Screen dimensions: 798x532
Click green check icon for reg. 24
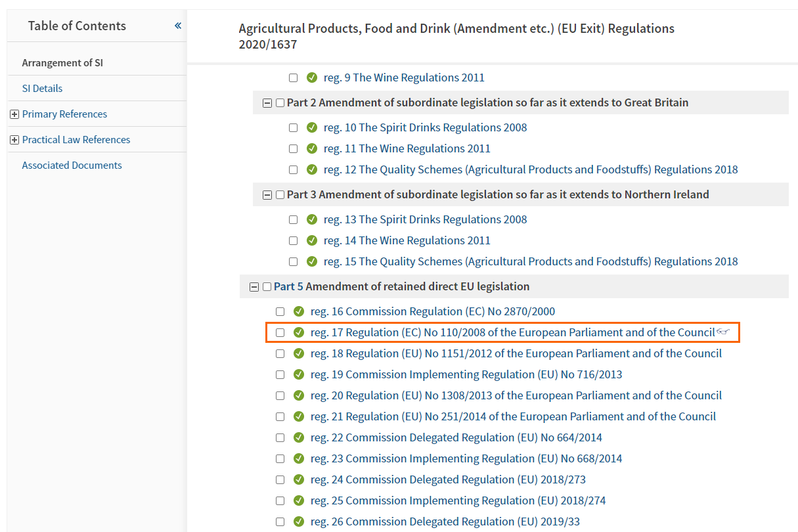click(x=299, y=479)
